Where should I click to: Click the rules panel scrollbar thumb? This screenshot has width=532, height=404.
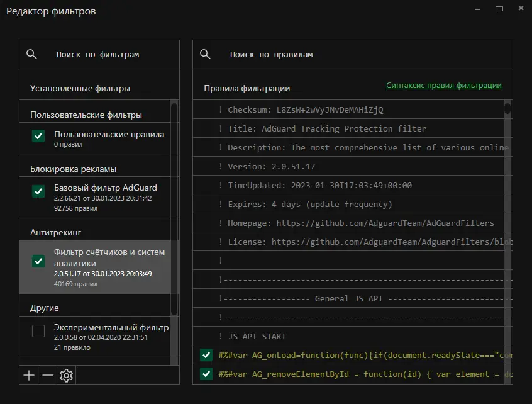pyautogui.click(x=507, y=109)
